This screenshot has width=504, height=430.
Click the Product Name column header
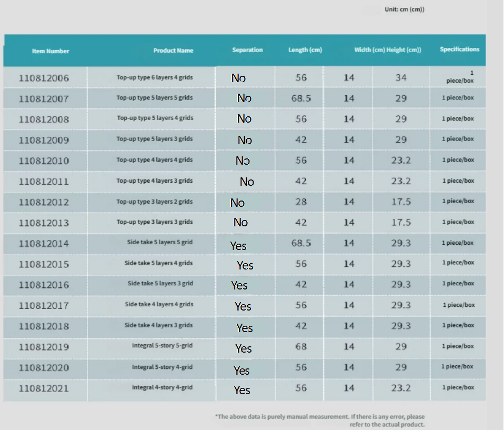coord(173,51)
